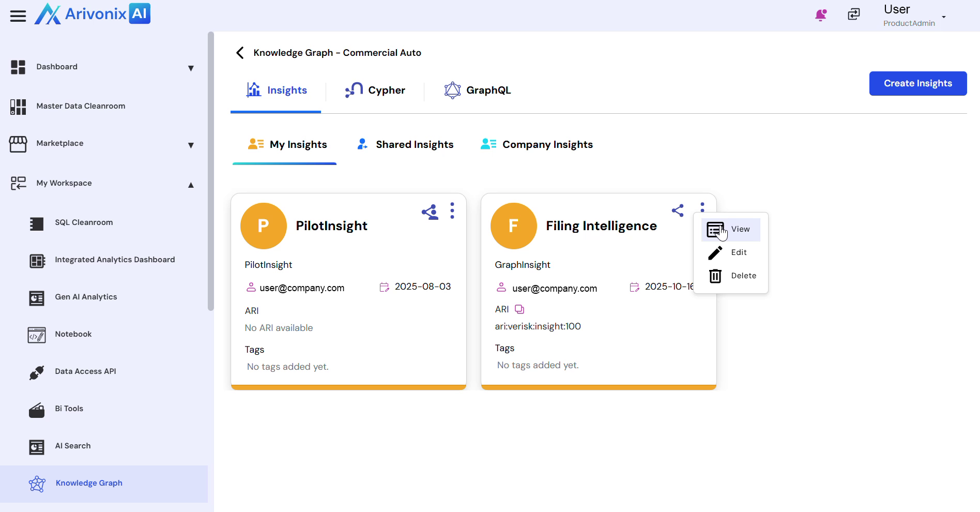
Task: Click the Create Insights button
Action: tap(917, 83)
